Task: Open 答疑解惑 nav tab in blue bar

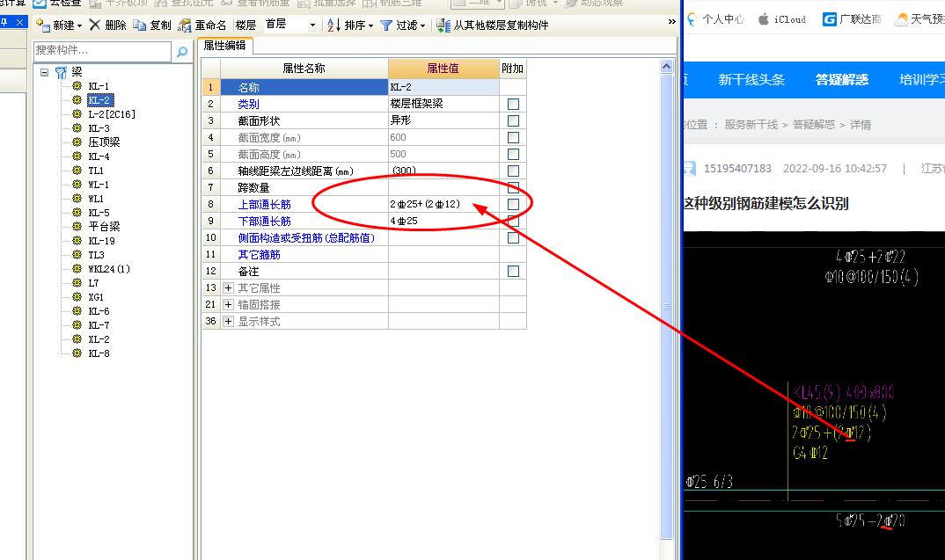Action: click(841, 79)
